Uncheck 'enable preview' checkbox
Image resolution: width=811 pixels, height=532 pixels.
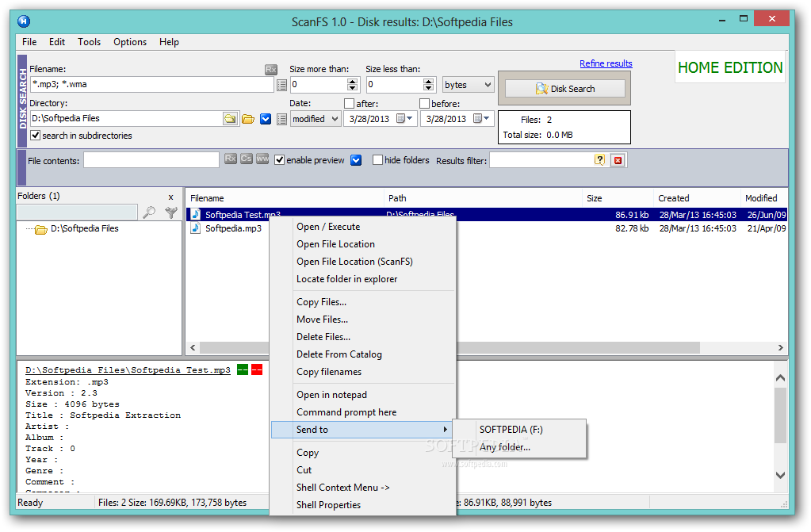tap(279, 160)
